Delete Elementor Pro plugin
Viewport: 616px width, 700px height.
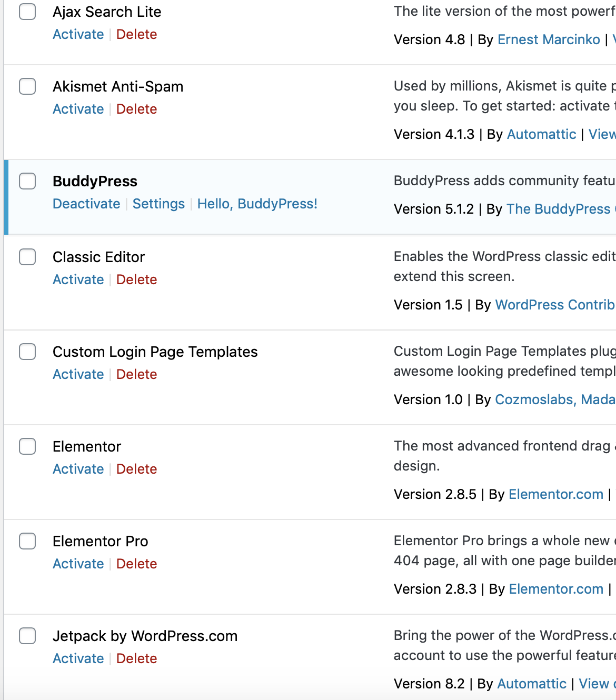pos(137,564)
